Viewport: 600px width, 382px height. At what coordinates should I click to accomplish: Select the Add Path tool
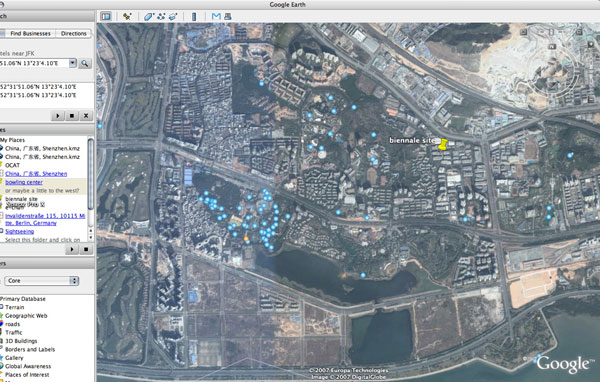[161, 16]
